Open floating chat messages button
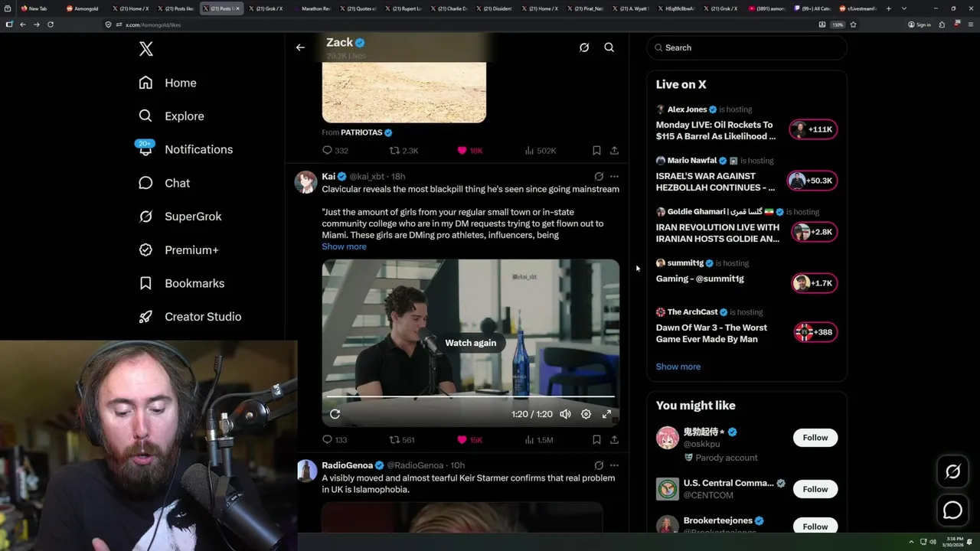Viewport: 980px width, 551px height. pyautogui.click(x=952, y=510)
